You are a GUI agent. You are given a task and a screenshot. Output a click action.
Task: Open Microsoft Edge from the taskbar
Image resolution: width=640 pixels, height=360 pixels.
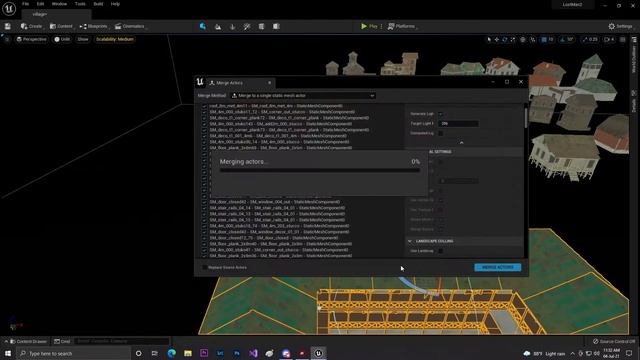point(171,353)
